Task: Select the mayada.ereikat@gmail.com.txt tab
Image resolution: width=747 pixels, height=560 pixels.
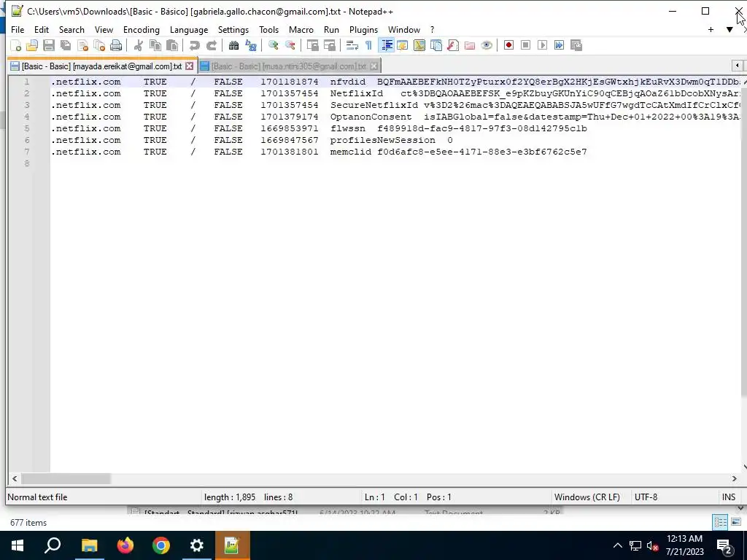Action: pyautogui.click(x=101, y=66)
